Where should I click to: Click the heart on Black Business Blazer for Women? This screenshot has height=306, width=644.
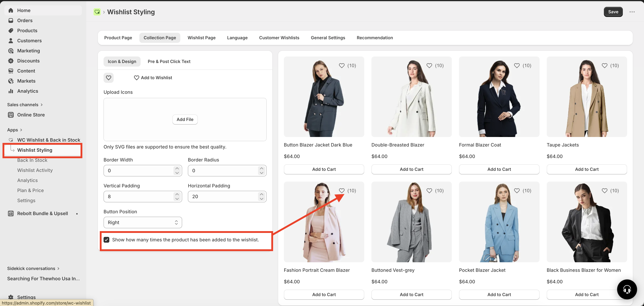pyautogui.click(x=604, y=191)
